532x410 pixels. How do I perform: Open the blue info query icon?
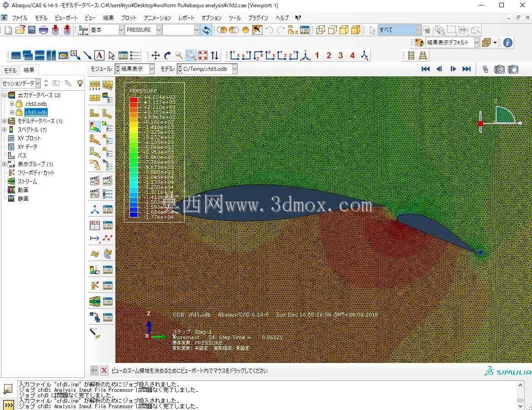[507, 42]
